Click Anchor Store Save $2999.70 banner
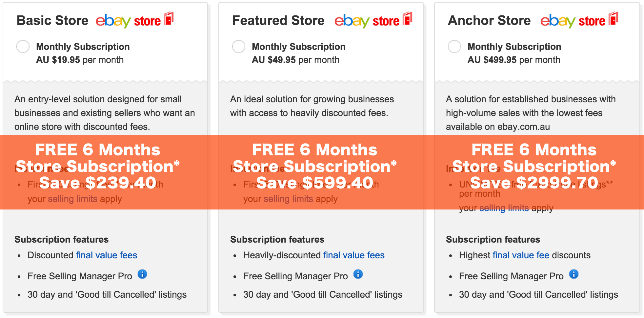Screen dimensions: 644x318 click(x=534, y=183)
